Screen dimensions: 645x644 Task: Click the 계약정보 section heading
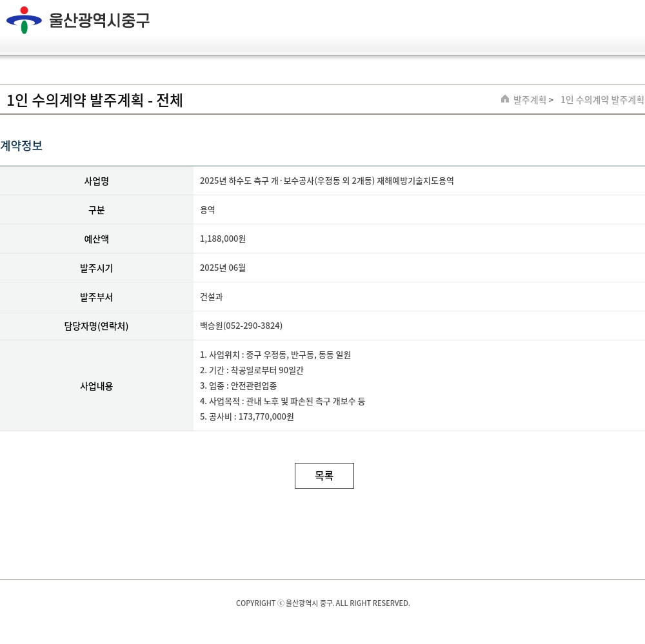point(21,146)
